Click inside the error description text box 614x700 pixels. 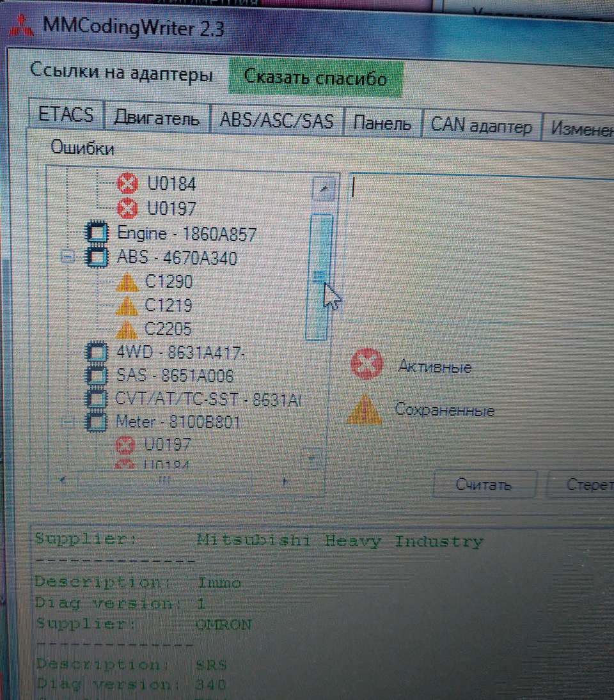pos(482,248)
